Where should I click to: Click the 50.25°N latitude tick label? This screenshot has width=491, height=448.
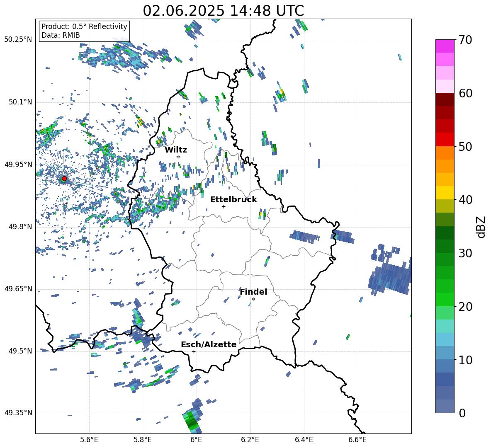(x=18, y=40)
